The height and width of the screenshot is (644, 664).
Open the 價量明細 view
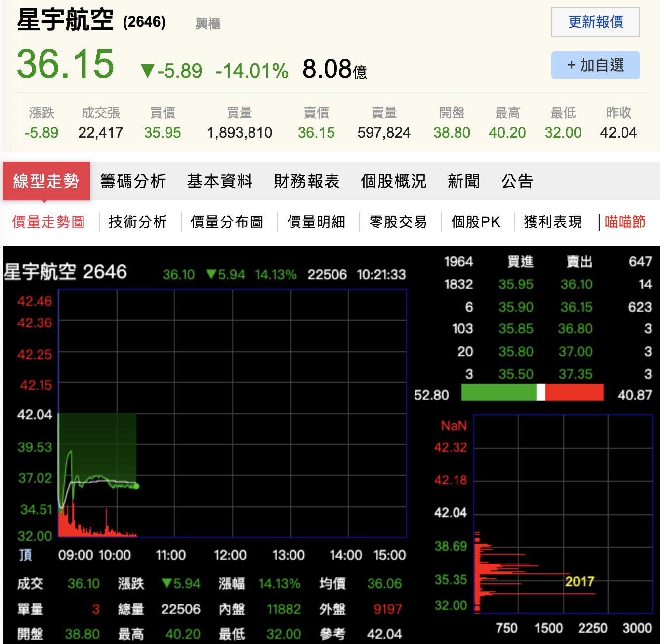click(x=316, y=222)
